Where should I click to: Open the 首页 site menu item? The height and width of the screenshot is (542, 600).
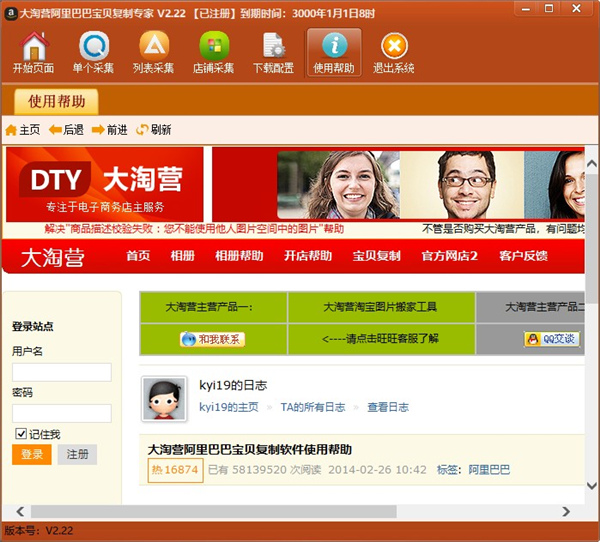pos(138,256)
